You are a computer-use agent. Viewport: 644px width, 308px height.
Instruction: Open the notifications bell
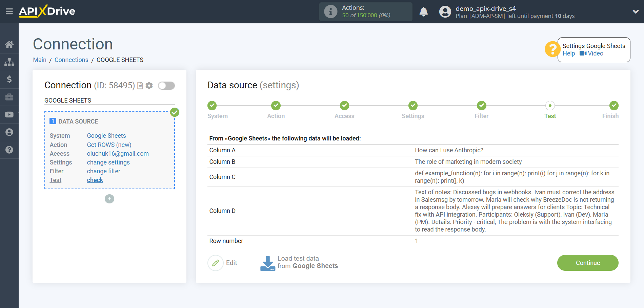click(x=424, y=12)
